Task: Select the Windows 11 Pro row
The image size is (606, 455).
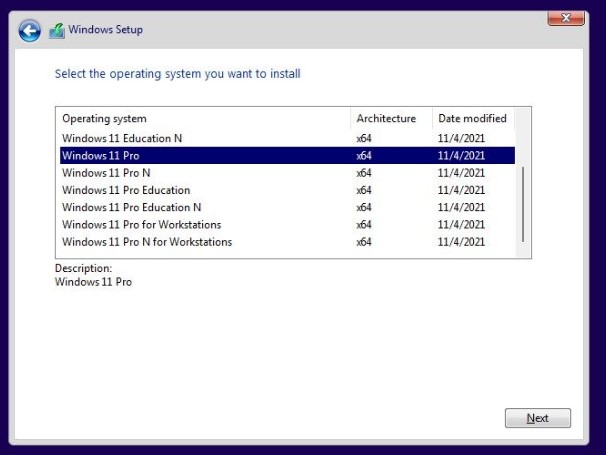Action: [x=288, y=155]
